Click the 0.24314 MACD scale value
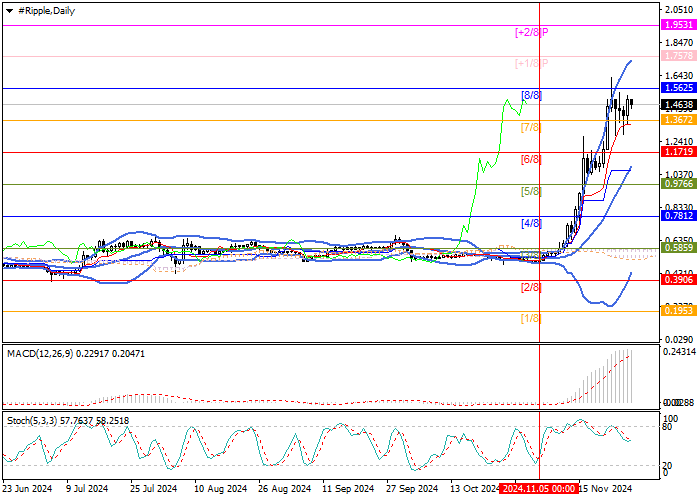 (x=679, y=352)
